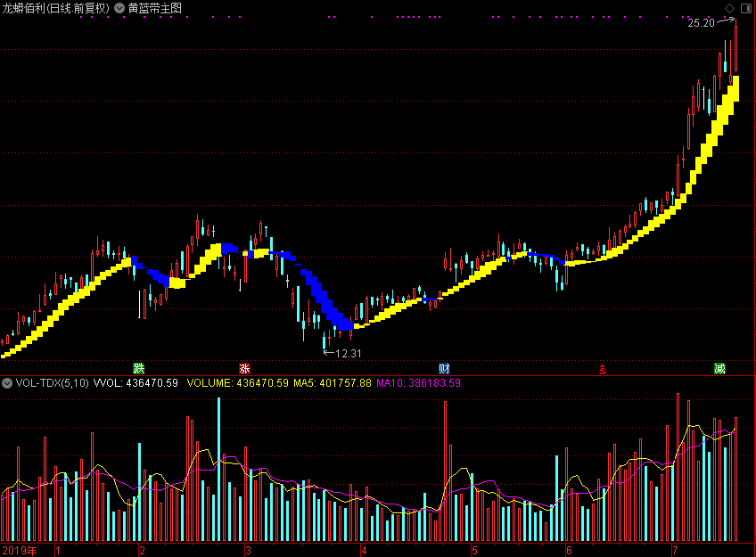Click the green 跌 event marker
The height and width of the screenshot is (557, 756).
click(139, 369)
